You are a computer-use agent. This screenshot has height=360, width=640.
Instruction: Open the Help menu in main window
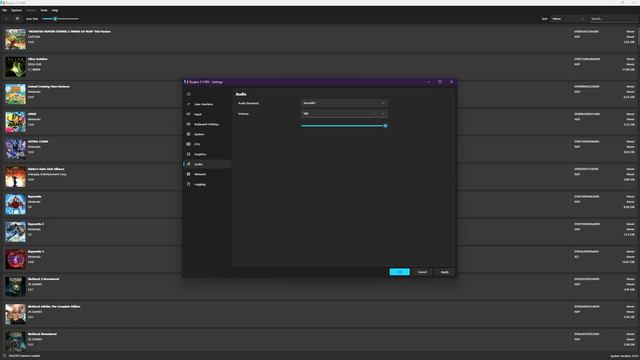[55, 10]
